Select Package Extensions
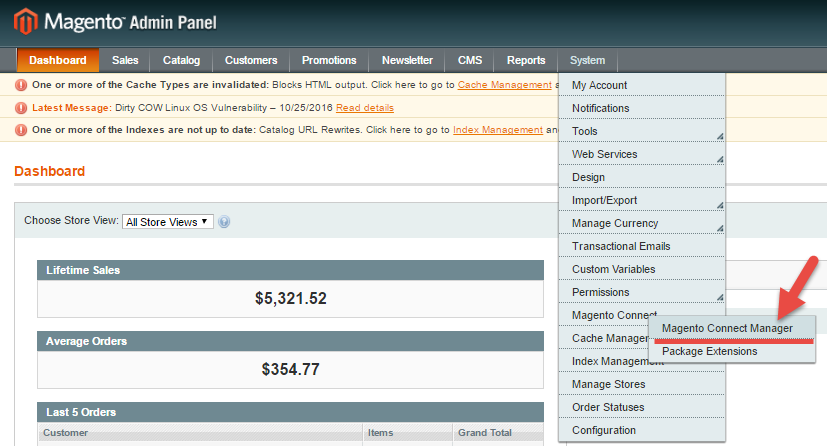 (x=732, y=352)
